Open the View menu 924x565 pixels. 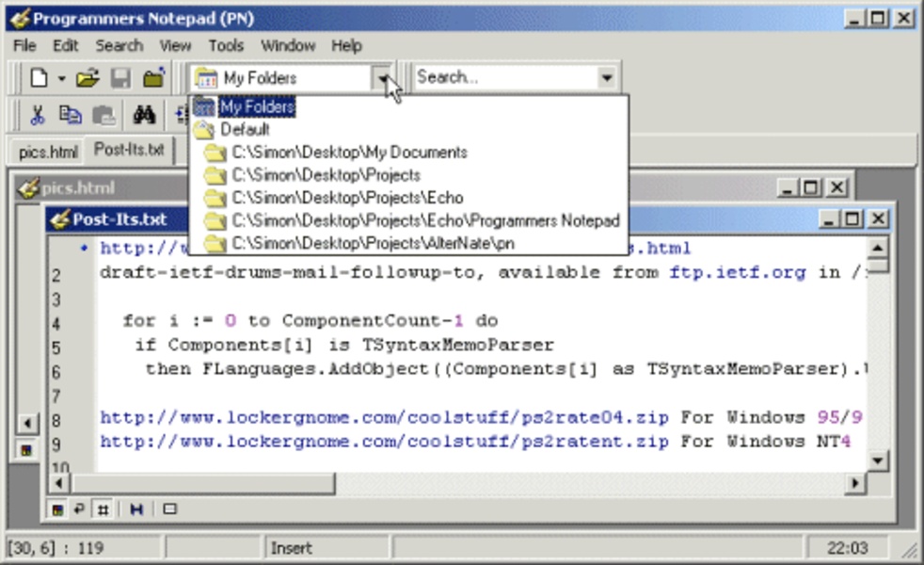pyautogui.click(x=175, y=45)
